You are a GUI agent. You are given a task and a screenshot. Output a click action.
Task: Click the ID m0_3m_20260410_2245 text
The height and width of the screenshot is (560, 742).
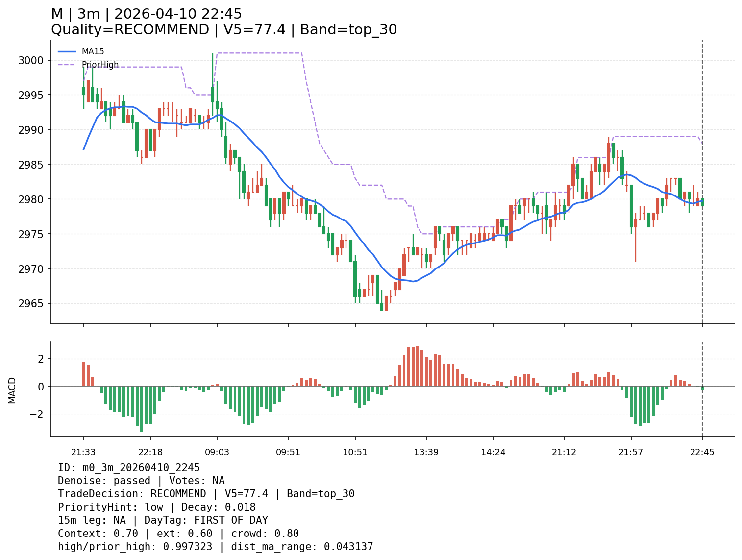coord(128,468)
